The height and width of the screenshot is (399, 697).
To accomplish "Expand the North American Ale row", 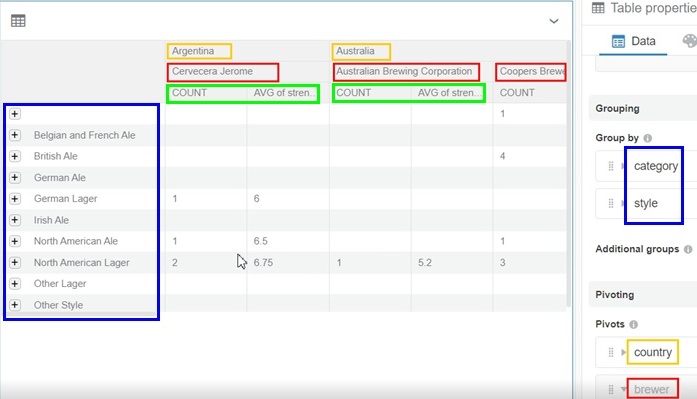I will pos(15,241).
